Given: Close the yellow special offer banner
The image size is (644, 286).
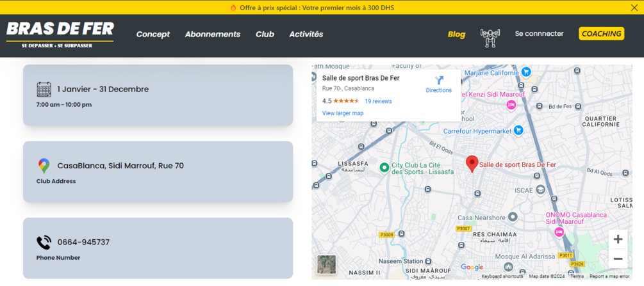Looking at the screenshot, I should (x=634, y=8).
